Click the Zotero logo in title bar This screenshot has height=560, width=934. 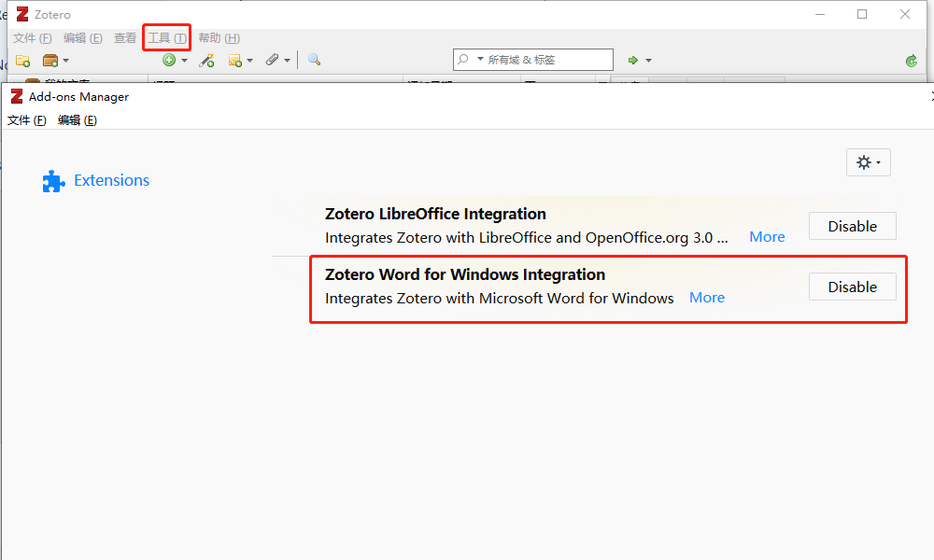(22, 14)
